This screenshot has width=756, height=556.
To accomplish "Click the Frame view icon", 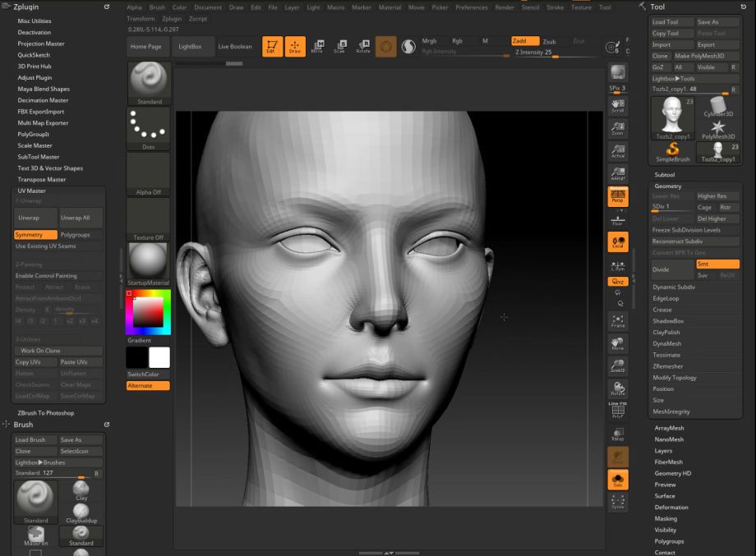I will [617, 321].
